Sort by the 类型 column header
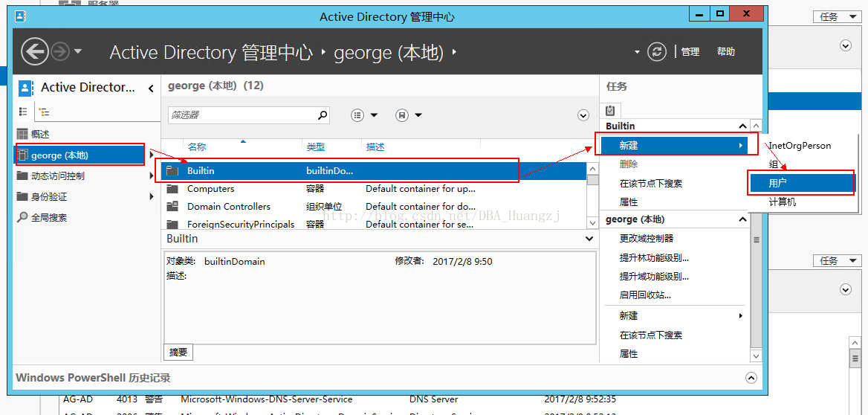The width and height of the screenshot is (868, 415). click(x=316, y=147)
